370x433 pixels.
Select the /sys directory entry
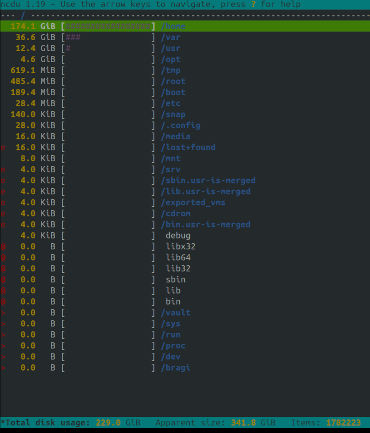(170, 323)
